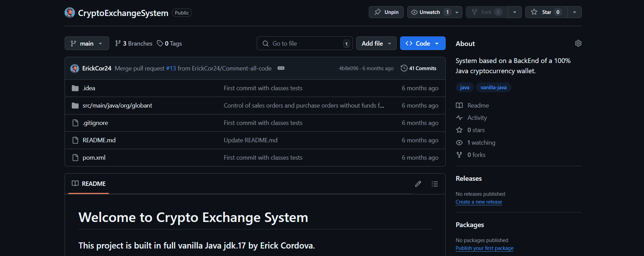The height and width of the screenshot is (256, 644).
Task: Click the file icon beside README.md
Action: [75, 140]
